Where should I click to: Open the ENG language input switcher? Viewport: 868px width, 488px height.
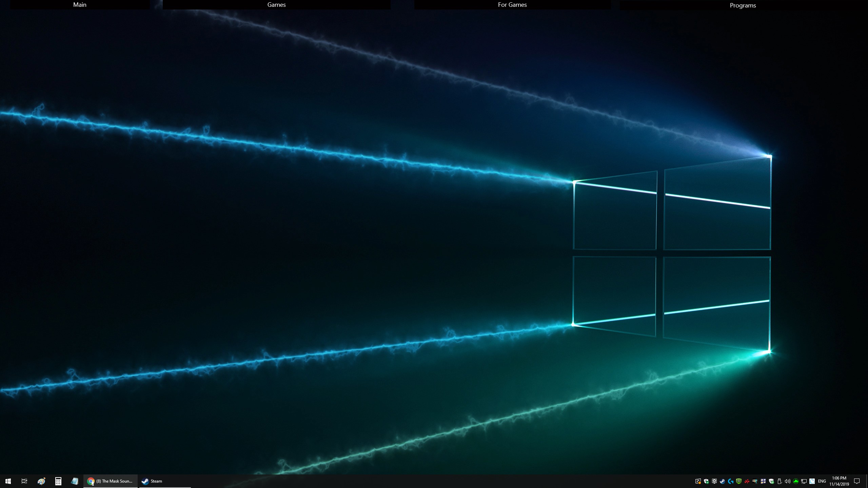tap(822, 481)
